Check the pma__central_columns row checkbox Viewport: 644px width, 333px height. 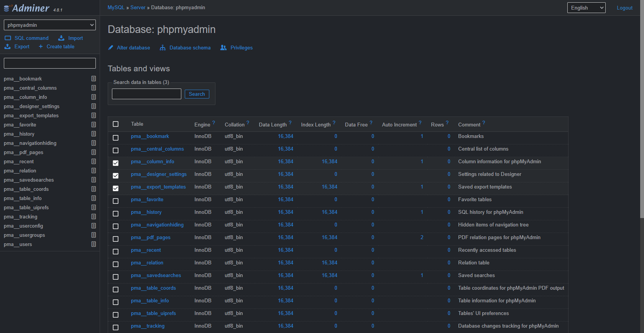point(116,150)
